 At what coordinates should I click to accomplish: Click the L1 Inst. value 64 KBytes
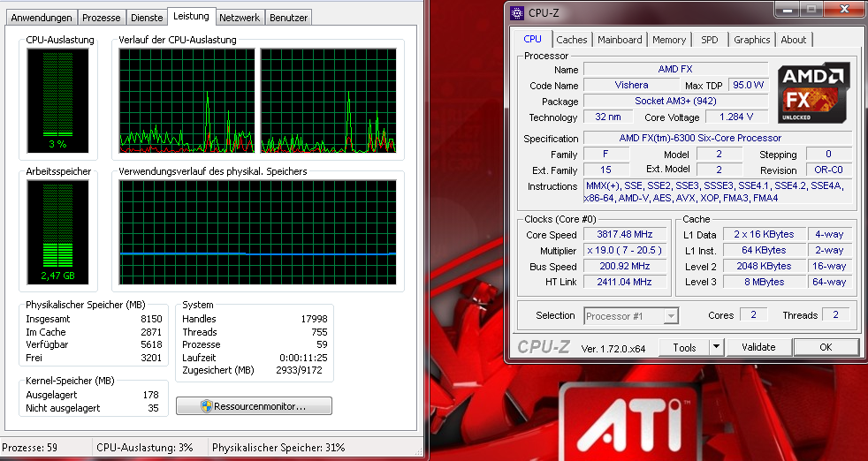tap(764, 250)
